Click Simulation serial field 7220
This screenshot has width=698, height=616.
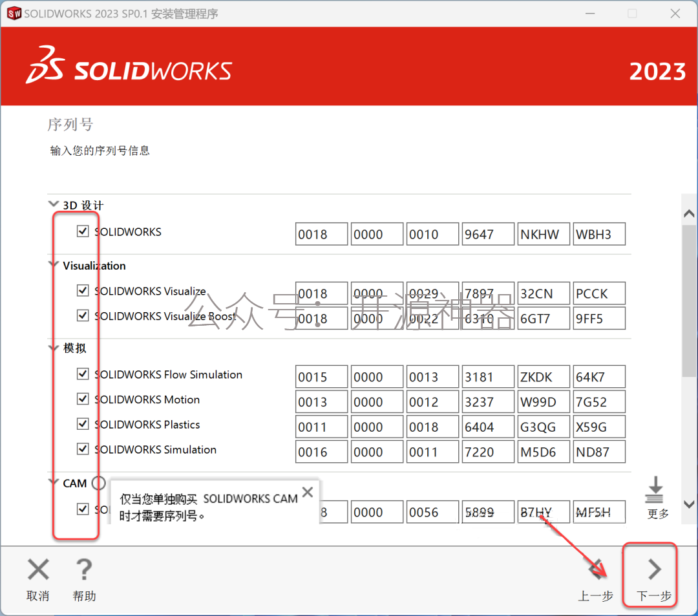click(489, 451)
